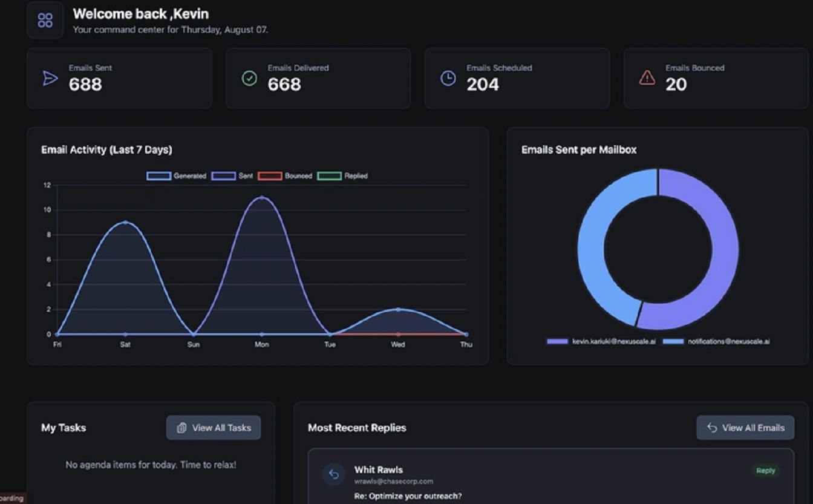Toggle the Sent series in chart legend
This screenshot has height=504, width=813.
click(233, 176)
